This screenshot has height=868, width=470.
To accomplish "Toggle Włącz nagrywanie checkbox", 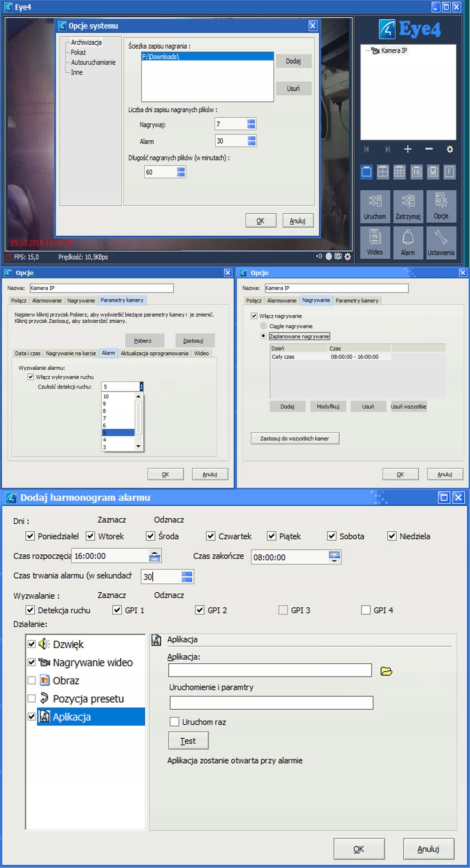I will (254, 316).
